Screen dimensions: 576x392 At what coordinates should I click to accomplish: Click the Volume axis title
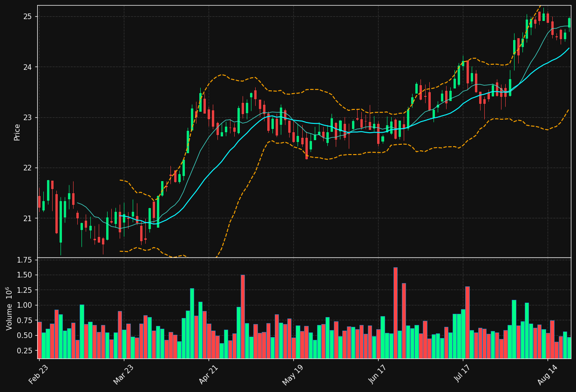pyautogui.click(x=9, y=308)
